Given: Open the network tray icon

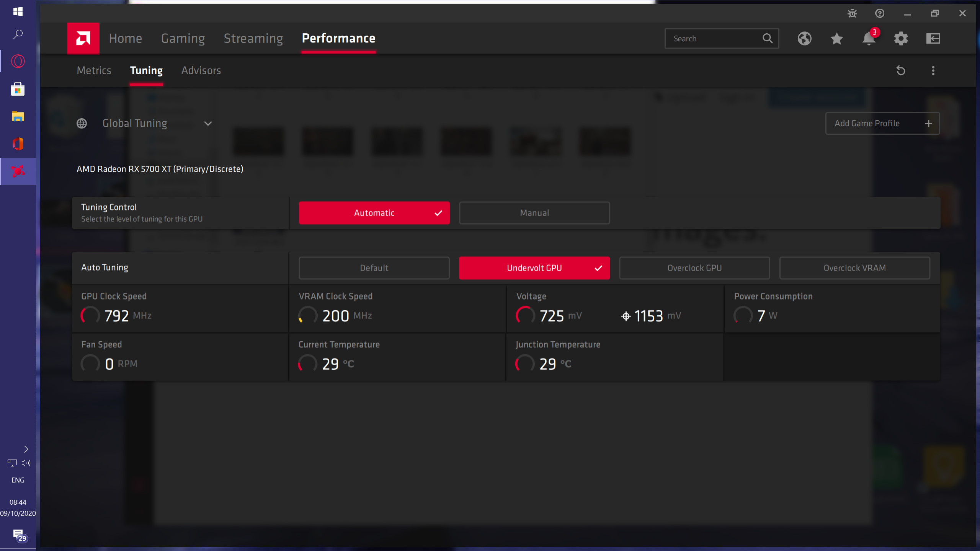Looking at the screenshot, I should (12, 463).
